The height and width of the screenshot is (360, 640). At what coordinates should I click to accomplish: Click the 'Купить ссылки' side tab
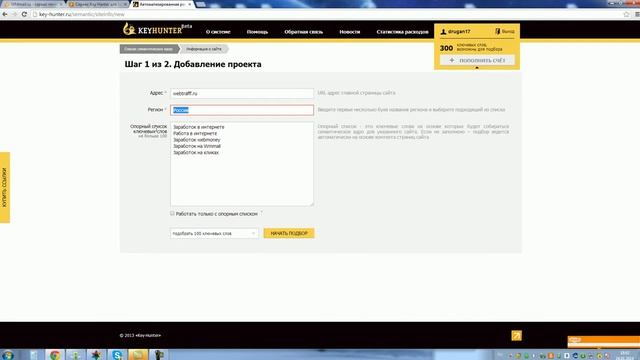[5, 188]
